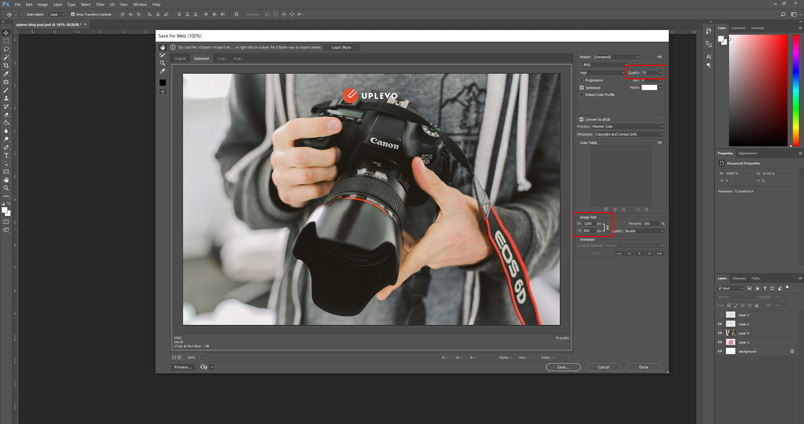Select the Type tool
The image size is (804, 424).
6,155
